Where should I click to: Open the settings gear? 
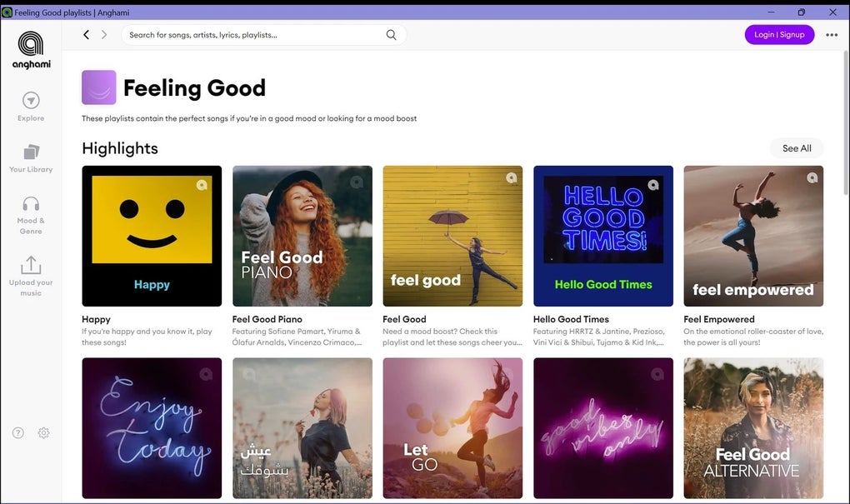point(42,432)
